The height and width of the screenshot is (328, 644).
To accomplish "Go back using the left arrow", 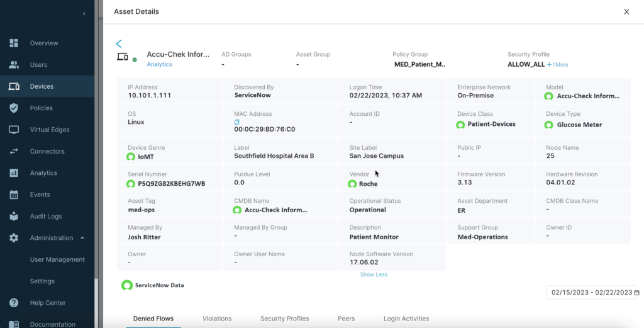I will click(x=119, y=43).
